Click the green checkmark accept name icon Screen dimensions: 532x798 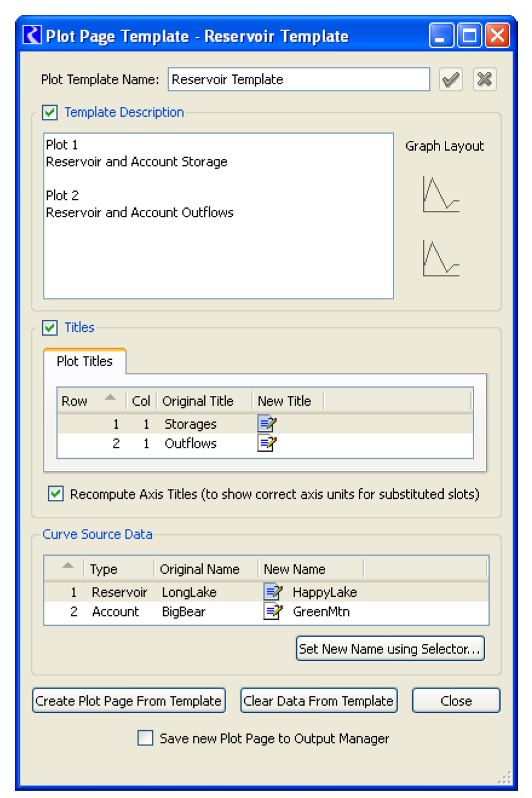(450, 80)
